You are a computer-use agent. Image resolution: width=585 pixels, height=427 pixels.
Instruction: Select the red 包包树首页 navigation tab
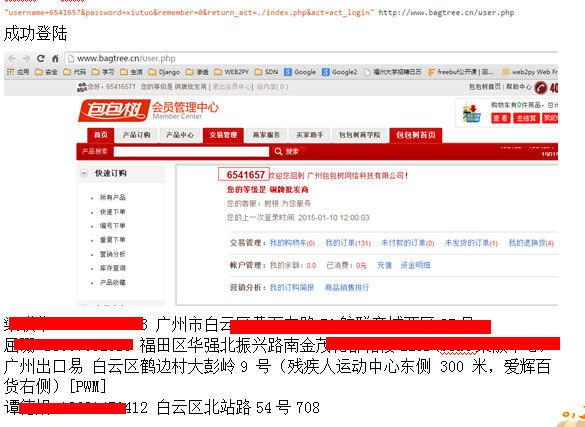416,135
